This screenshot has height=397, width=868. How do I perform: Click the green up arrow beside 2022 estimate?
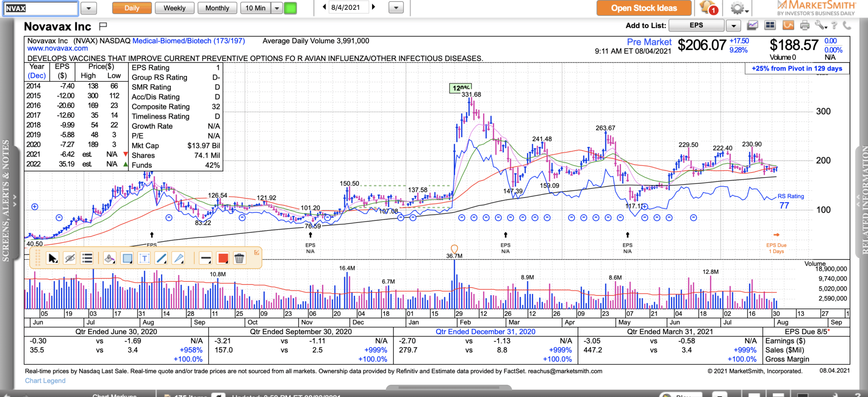click(x=125, y=164)
